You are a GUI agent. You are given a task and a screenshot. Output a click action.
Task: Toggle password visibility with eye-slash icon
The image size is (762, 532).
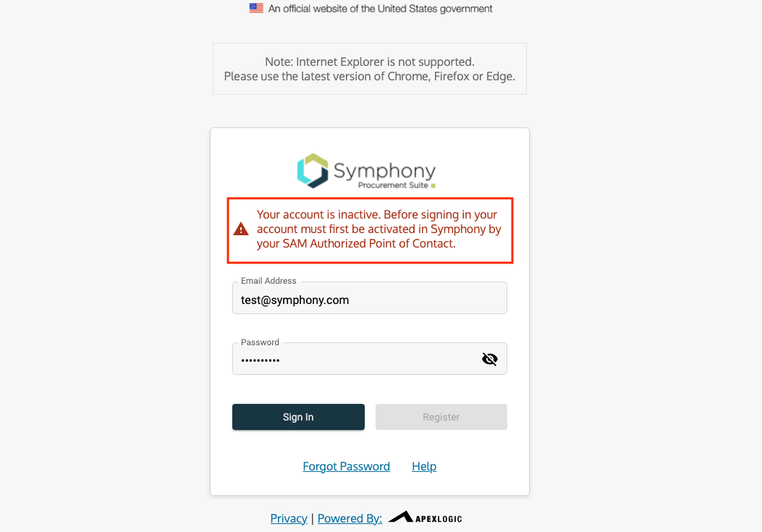point(489,359)
